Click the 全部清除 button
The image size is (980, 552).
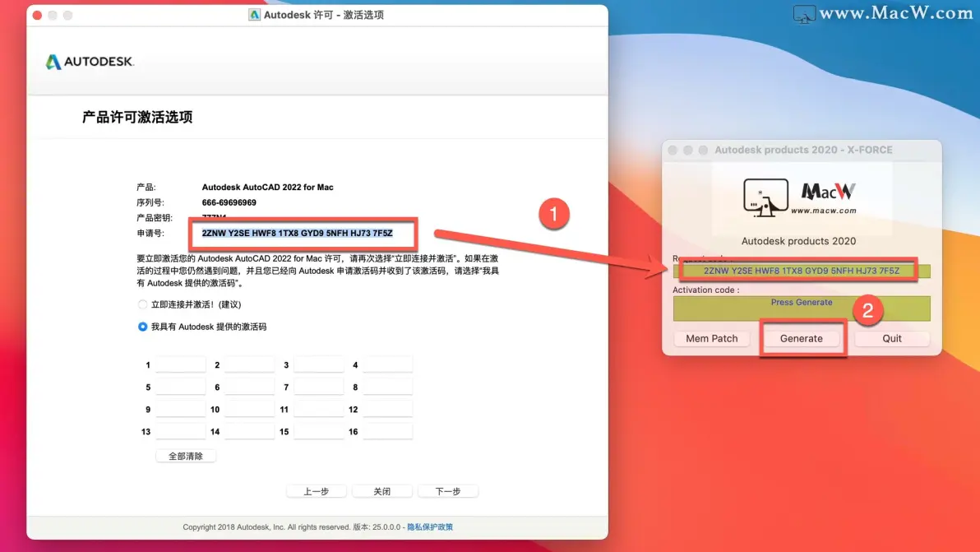[186, 457]
